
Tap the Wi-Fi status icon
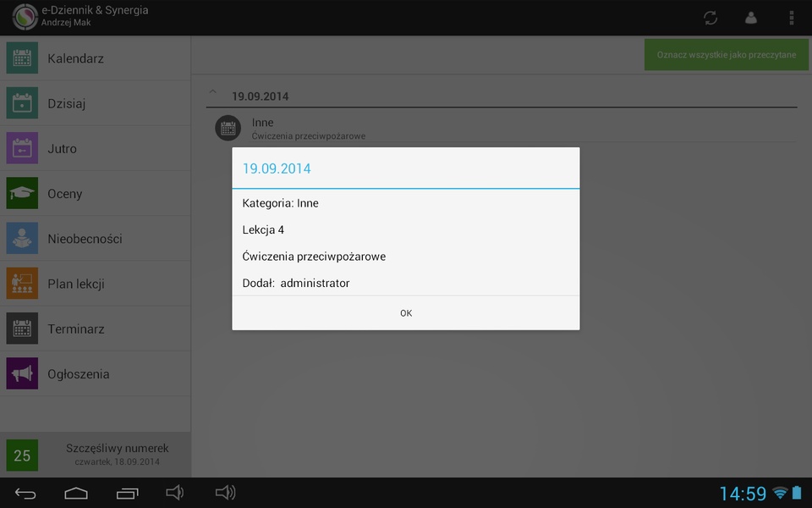tap(780, 493)
